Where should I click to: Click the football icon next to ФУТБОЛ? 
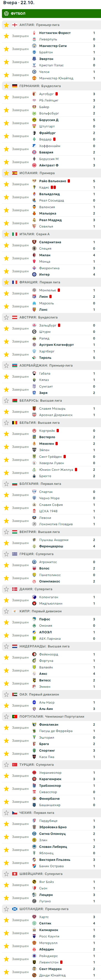click(x=6, y=13)
